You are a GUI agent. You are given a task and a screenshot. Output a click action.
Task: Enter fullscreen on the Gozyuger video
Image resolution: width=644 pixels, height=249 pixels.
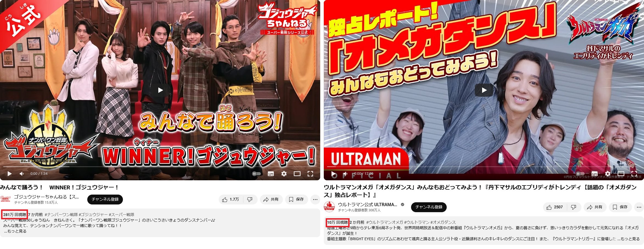310,174
